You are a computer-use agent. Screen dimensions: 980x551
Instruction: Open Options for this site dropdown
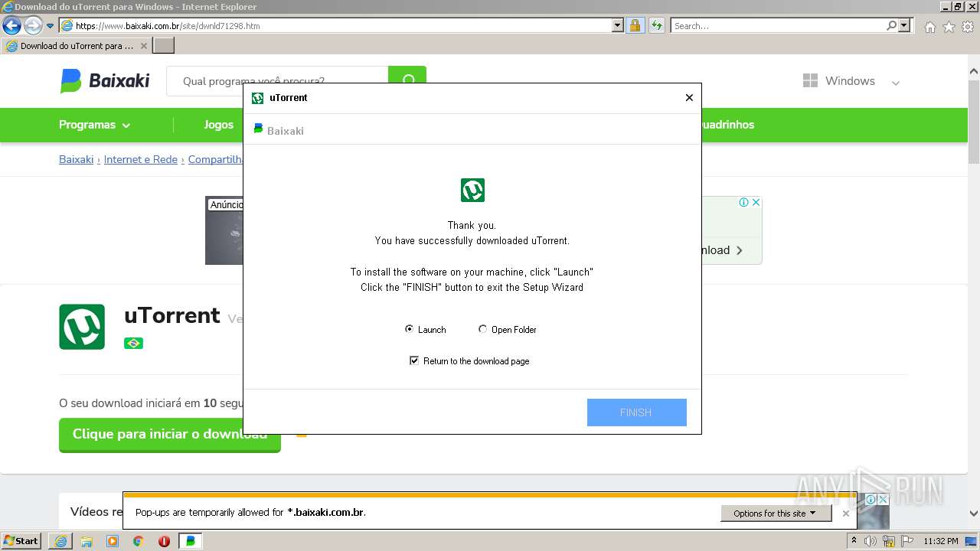pos(776,514)
